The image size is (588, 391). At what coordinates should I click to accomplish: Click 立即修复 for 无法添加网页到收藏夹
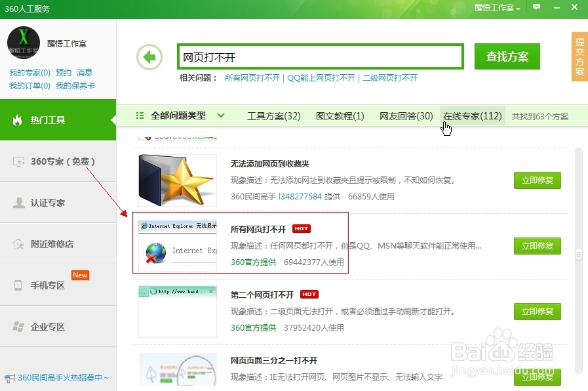[538, 180]
